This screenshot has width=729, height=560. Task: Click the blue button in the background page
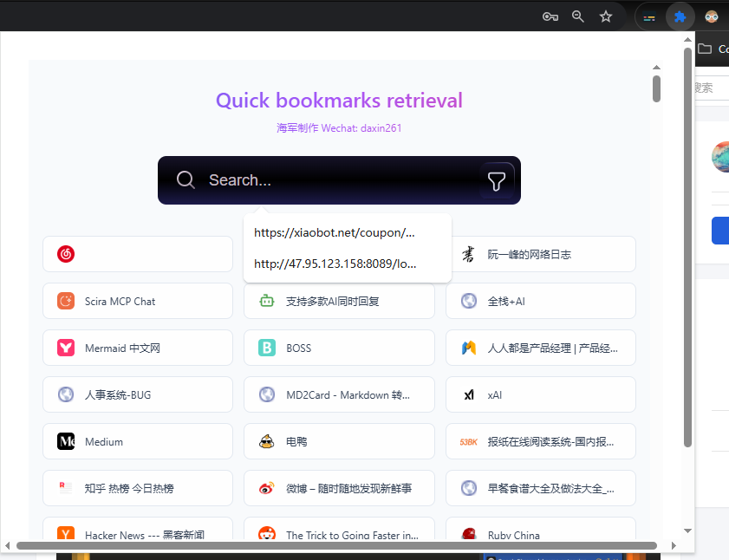click(720, 231)
